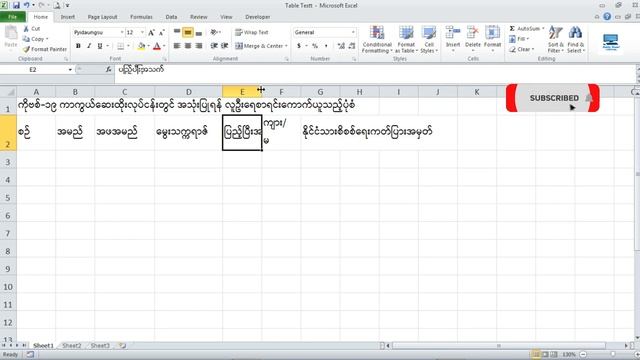Click the Increase Indent icon
Screen dimensions: 640x360
point(224,46)
